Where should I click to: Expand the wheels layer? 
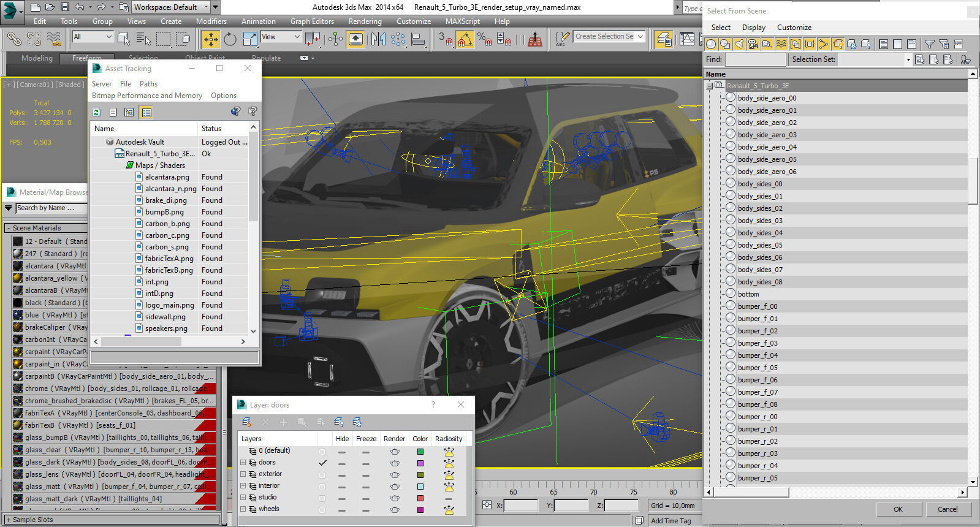tap(243, 509)
